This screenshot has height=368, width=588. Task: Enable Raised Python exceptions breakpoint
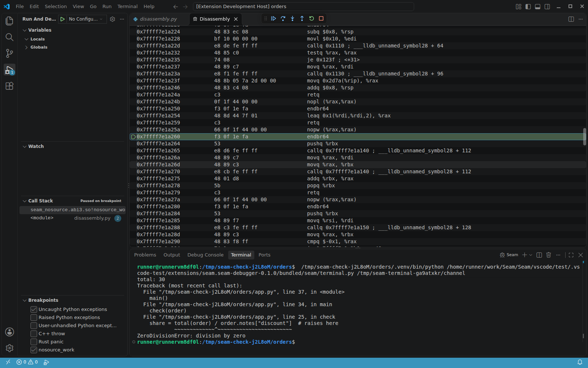pyautogui.click(x=34, y=318)
